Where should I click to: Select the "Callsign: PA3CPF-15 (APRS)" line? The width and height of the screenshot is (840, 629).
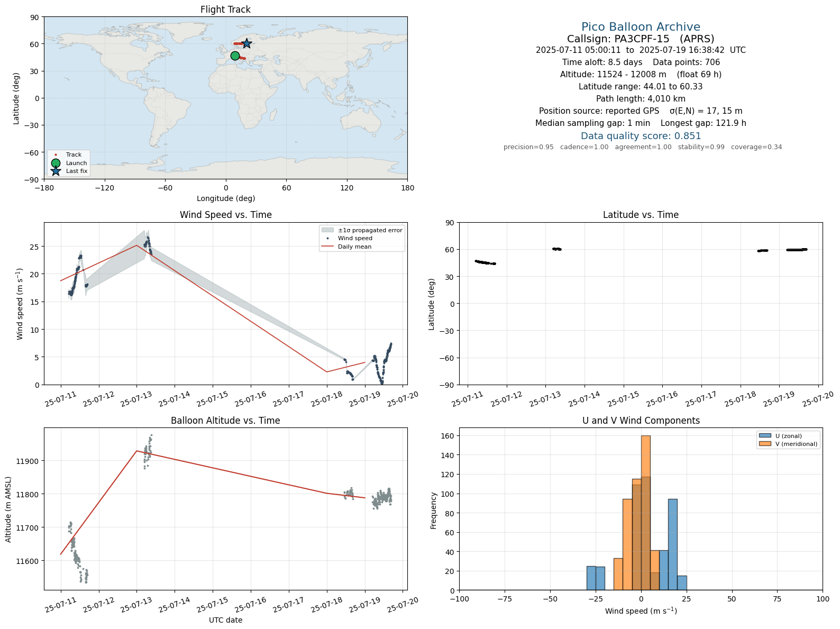point(641,39)
